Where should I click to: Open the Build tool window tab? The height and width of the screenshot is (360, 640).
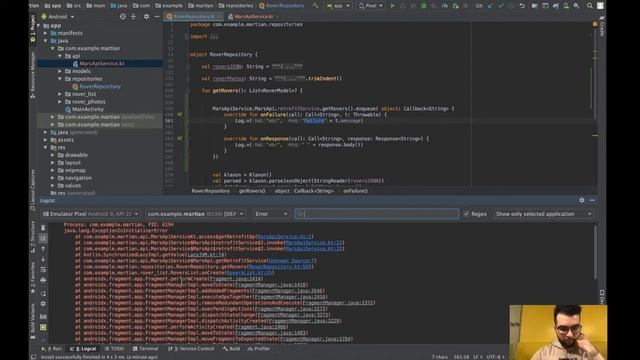point(232,349)
